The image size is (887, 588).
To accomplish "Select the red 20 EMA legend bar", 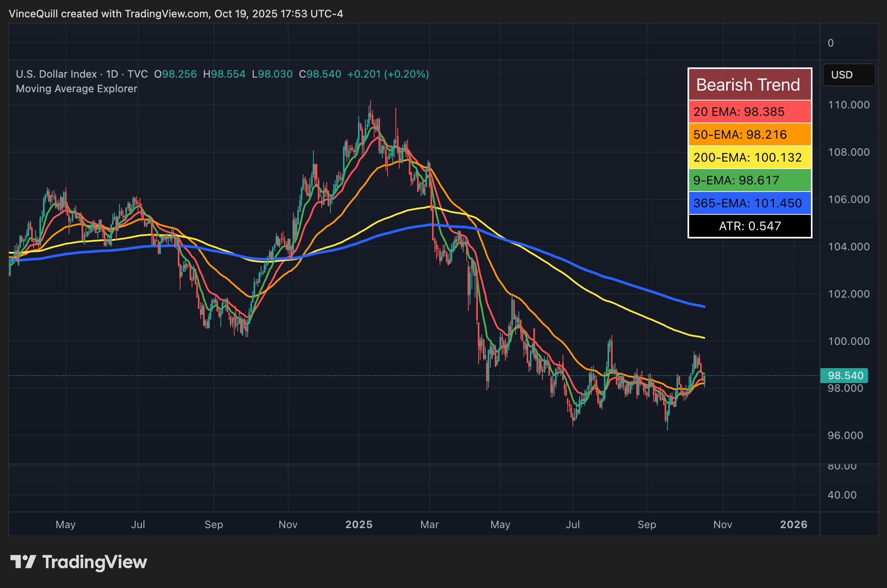I will pos(749,112).
